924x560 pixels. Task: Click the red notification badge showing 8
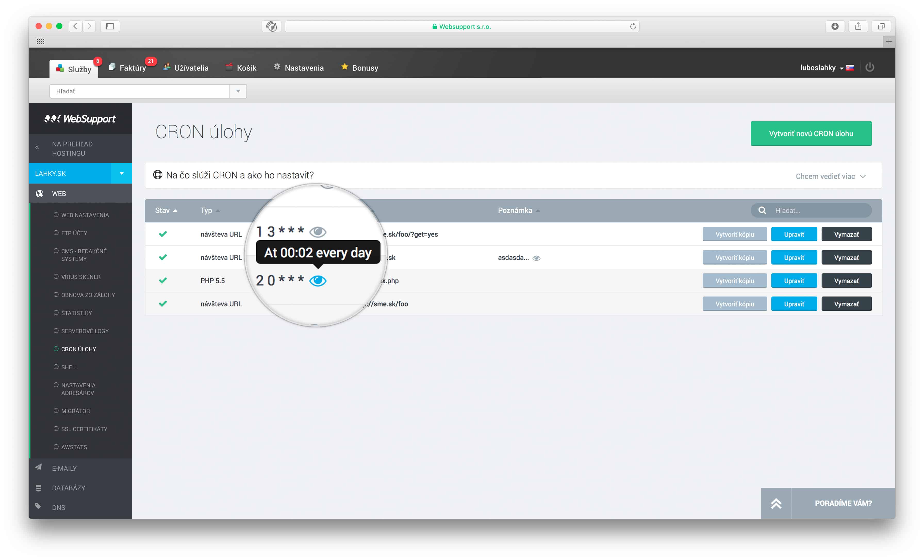[97, 61]
